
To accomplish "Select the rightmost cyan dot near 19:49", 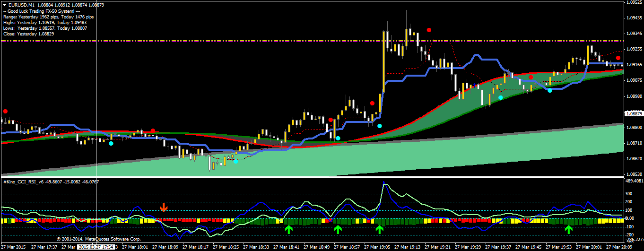I will tap(550, 90).
